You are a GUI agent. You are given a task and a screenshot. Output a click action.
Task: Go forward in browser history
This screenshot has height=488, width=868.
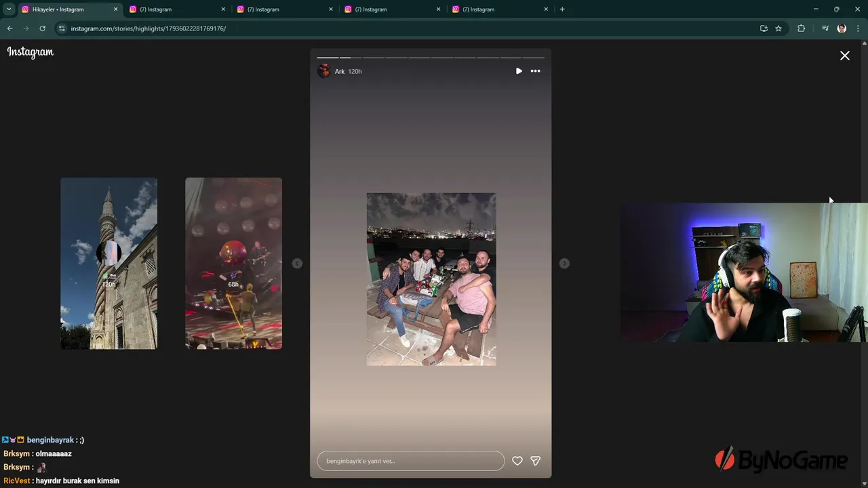(x=26, y=28)
